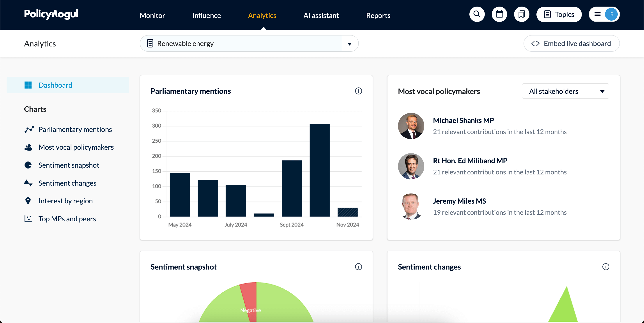Open the calendar icon in header

[x=499, y=14]
